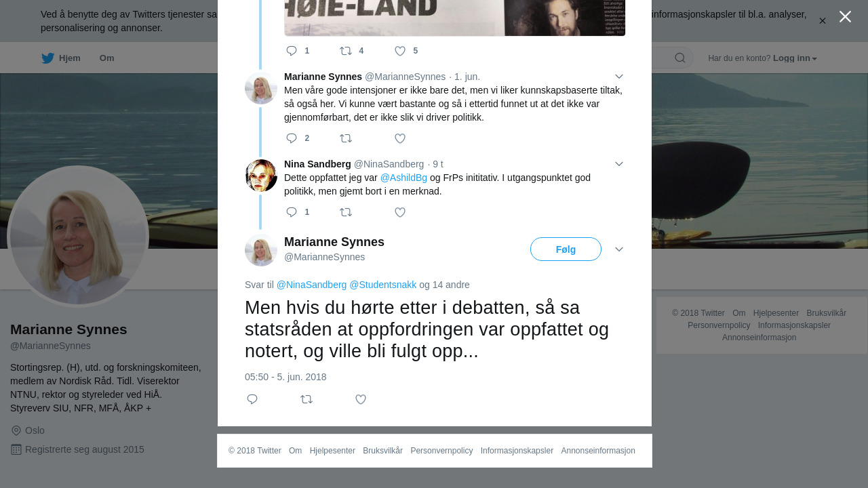This screenshot has height=488, width=868.
Task: Open the Logg inn dropdown
Action: pos(795,58)
